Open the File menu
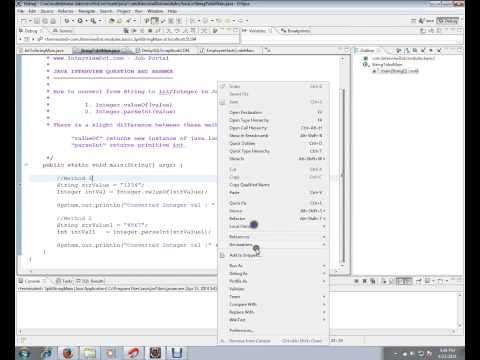The width and height of the screenshot is (480, 360). 21,11
